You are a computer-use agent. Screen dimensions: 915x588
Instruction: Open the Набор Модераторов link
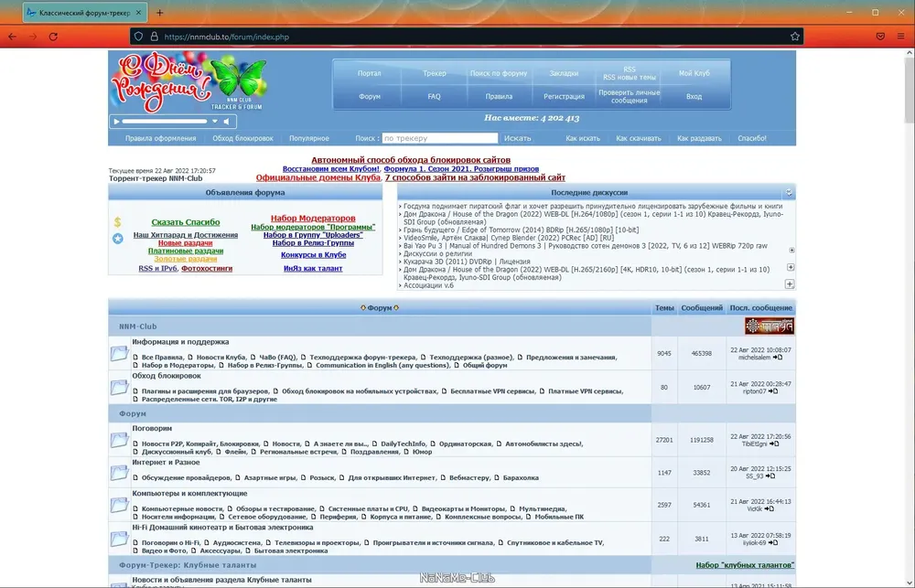pos(313,219)
